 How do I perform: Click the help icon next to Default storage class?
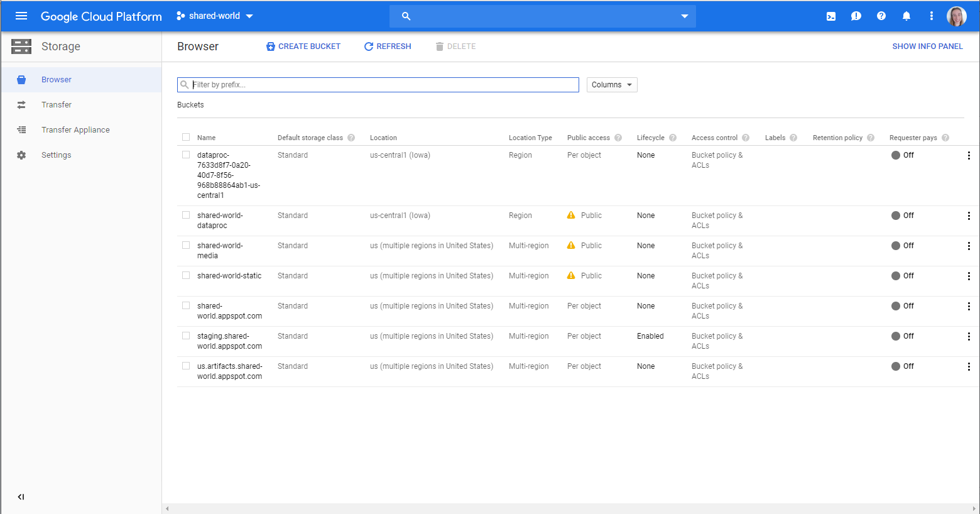351,138
